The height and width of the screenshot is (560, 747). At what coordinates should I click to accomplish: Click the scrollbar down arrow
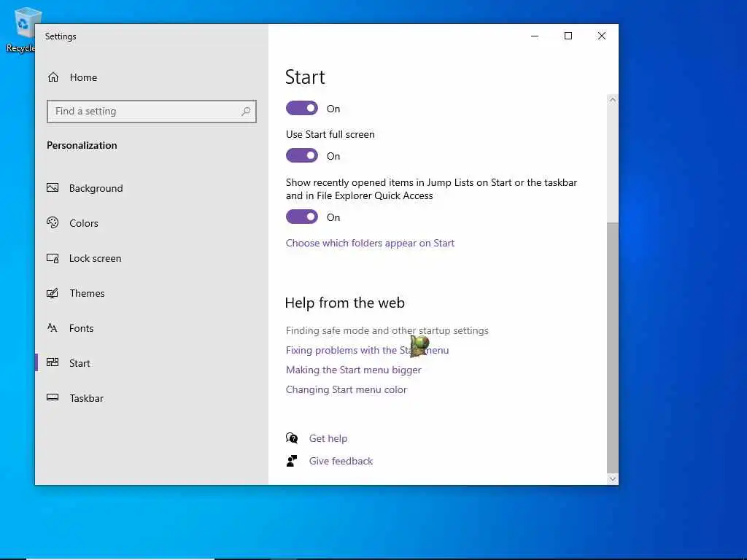point(613,479)
